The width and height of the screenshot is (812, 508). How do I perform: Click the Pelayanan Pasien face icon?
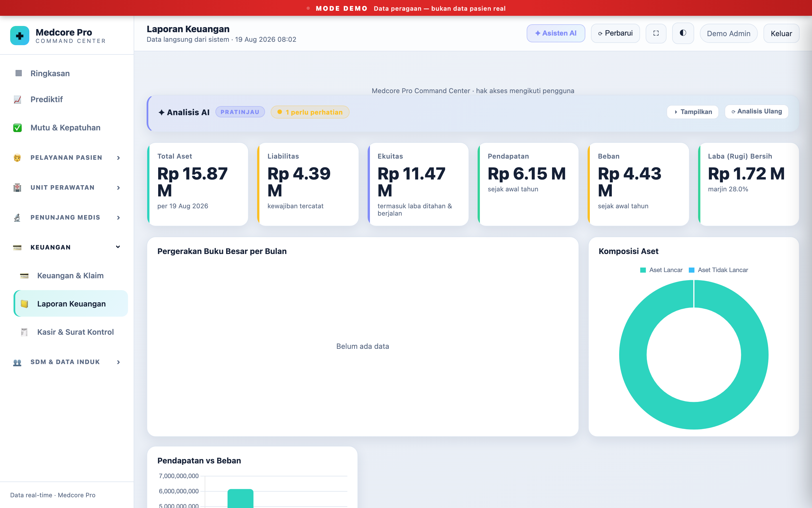pyautogui.click(x=17, y=157)
